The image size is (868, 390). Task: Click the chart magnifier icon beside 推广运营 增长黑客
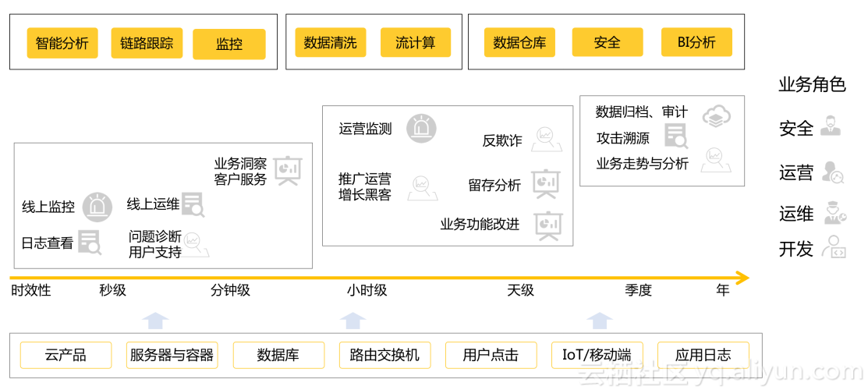(423, 188)
